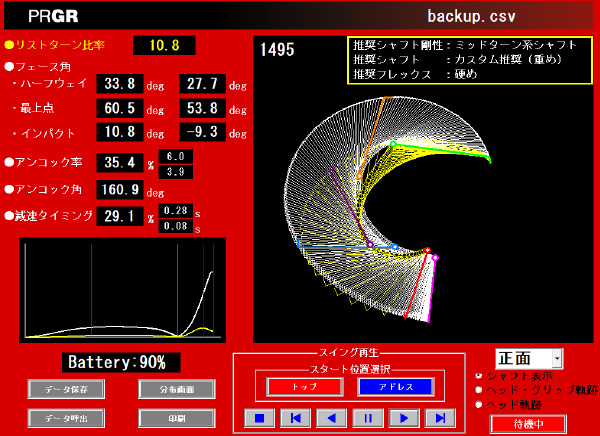Set start position to トップ
This screenshot has height=436, width=600.
tap(303, 386)
